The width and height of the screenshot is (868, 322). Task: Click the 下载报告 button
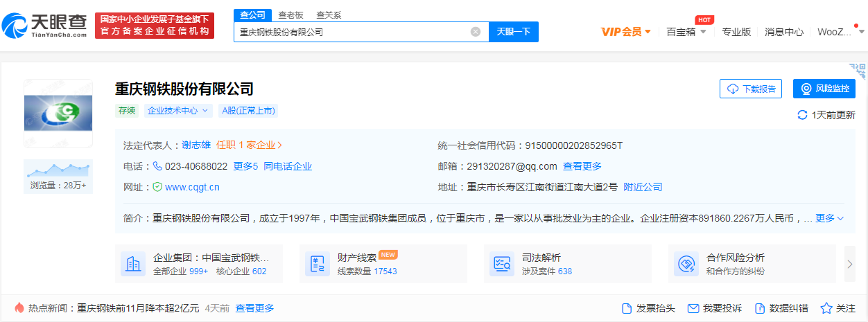[751, 89]
